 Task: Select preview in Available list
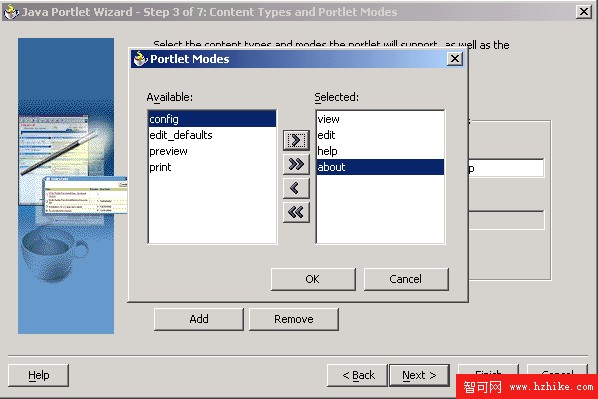(212, 151)
